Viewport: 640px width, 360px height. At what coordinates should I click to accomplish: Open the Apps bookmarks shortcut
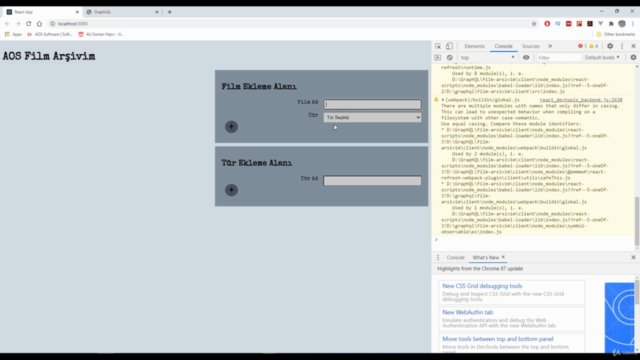pos(13,34)
